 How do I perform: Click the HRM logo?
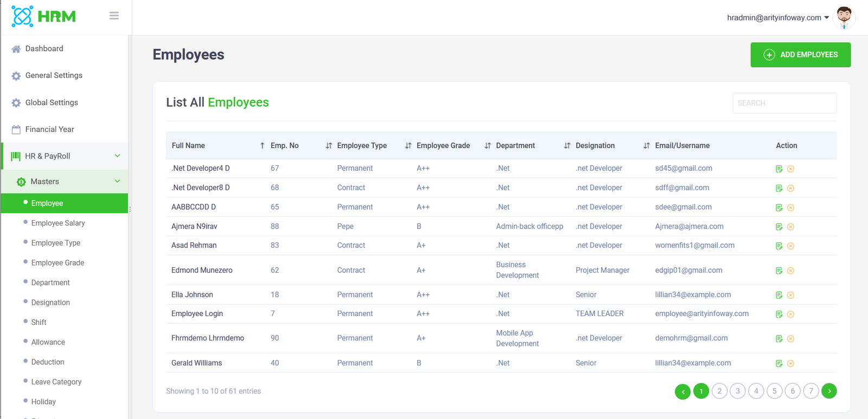44,16
